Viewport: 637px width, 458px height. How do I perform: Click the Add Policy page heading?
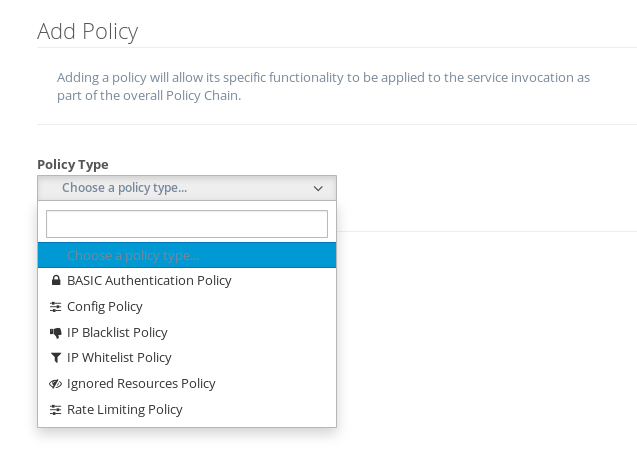[x=88, y=31]
